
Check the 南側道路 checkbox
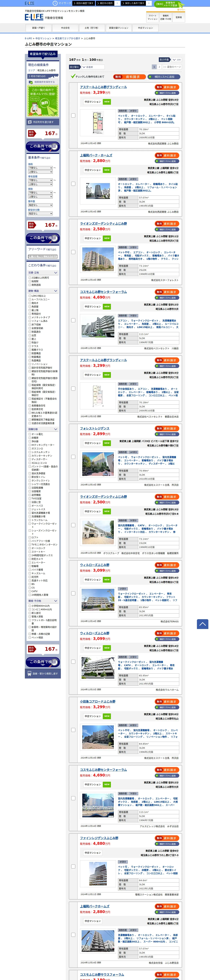coord(30,285)
